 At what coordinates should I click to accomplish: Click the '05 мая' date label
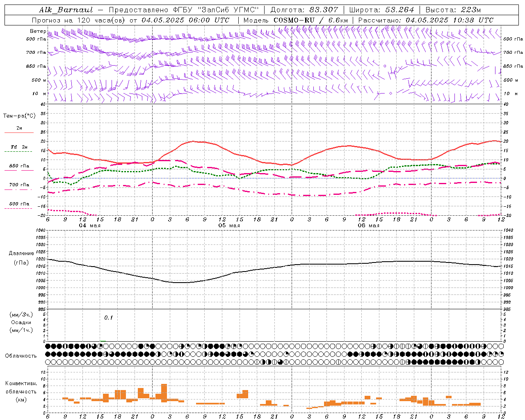229,226
